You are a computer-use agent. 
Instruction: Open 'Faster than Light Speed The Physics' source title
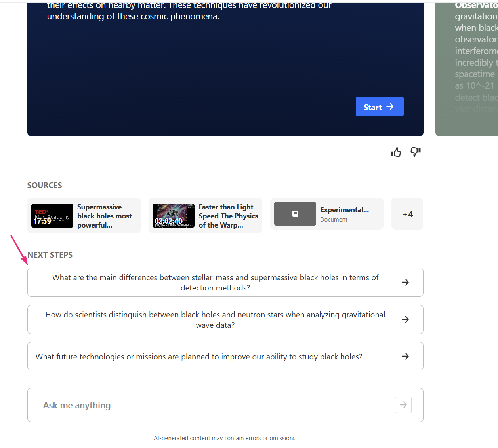click(228, 216)
